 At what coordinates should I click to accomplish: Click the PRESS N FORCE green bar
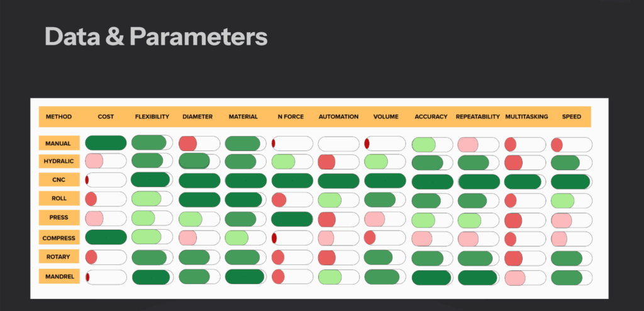point(292,219)
